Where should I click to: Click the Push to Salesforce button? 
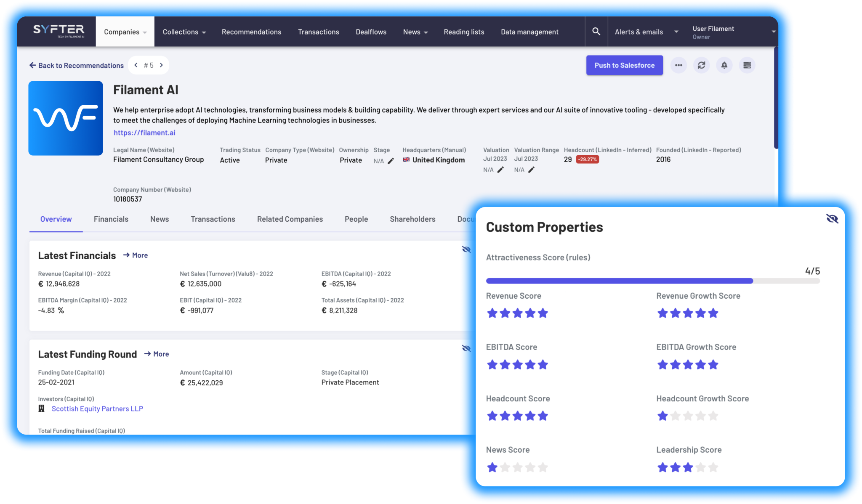click(625, 65)
